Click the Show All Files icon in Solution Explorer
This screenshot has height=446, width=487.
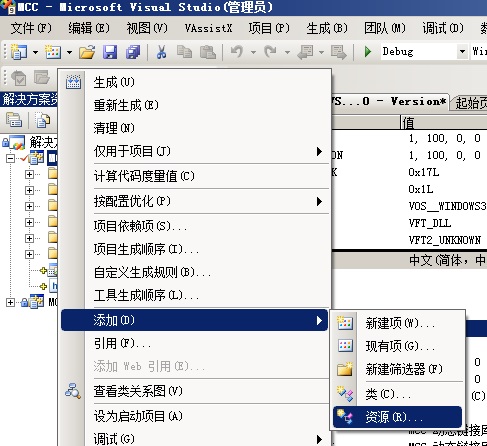43,120
